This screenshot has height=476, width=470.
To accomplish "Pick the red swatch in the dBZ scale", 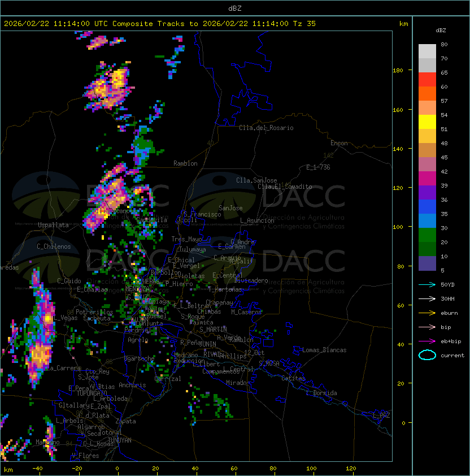I will pos(427,80).
